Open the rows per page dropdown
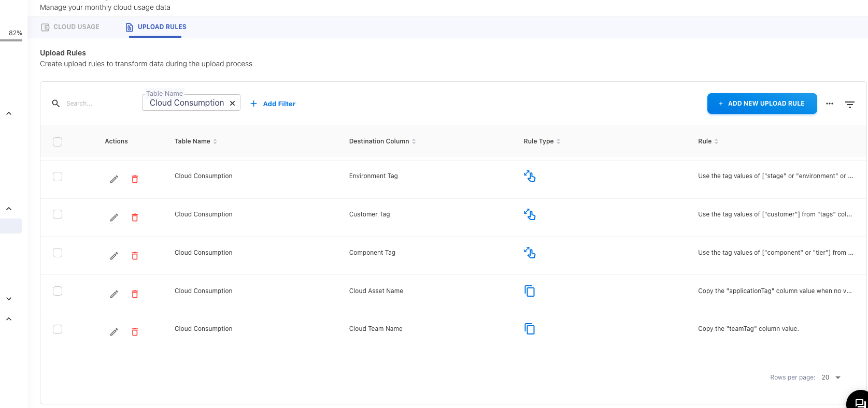Image resolution: width=868 pixels, height=408 pixels. (831, 377)
